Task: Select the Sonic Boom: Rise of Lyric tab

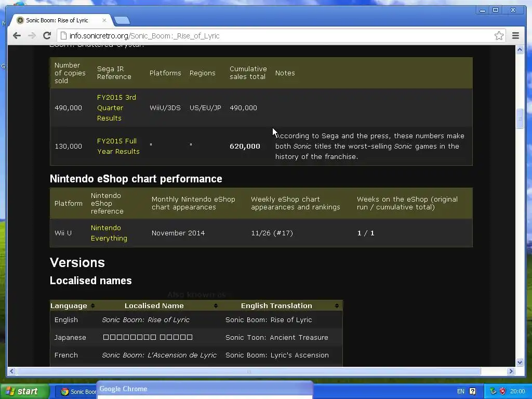Action: (61, 20)
